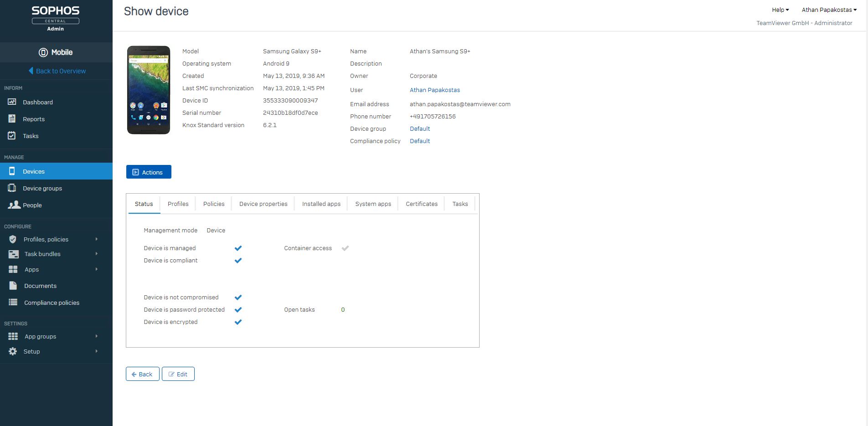The height and width of the screenshot is (426, 868).
Task: Click the Back to Overview arrow icon
Action: 31,71
